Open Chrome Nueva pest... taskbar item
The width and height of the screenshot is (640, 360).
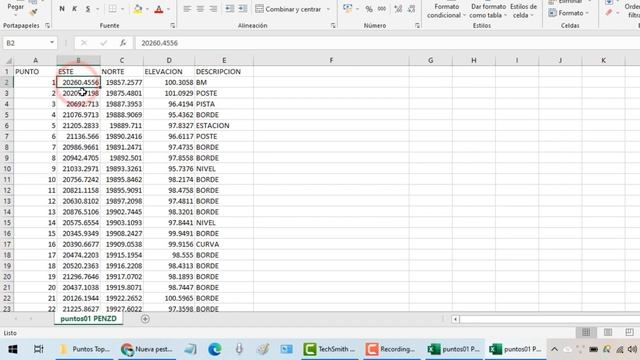[x=147, y=349]
